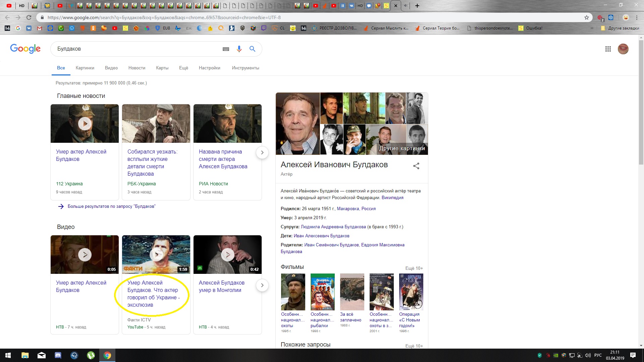The image size is (644, 362).
Task: Click the Google search input field
Action: click(134, 49)
